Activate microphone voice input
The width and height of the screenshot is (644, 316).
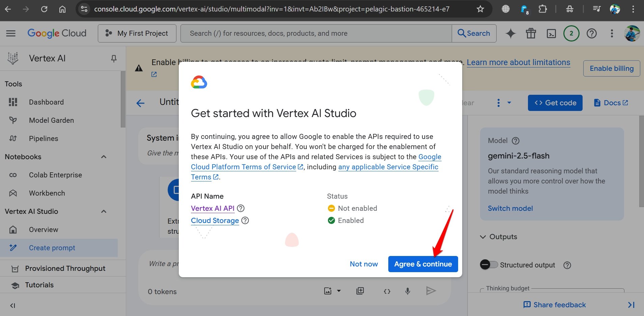[408, 291]
